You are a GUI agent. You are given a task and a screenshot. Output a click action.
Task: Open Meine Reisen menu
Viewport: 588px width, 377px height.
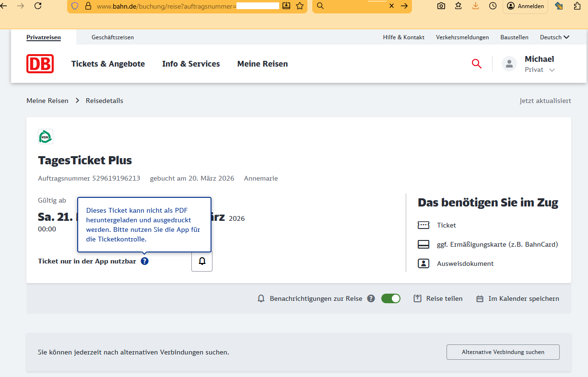pos(262,64)
